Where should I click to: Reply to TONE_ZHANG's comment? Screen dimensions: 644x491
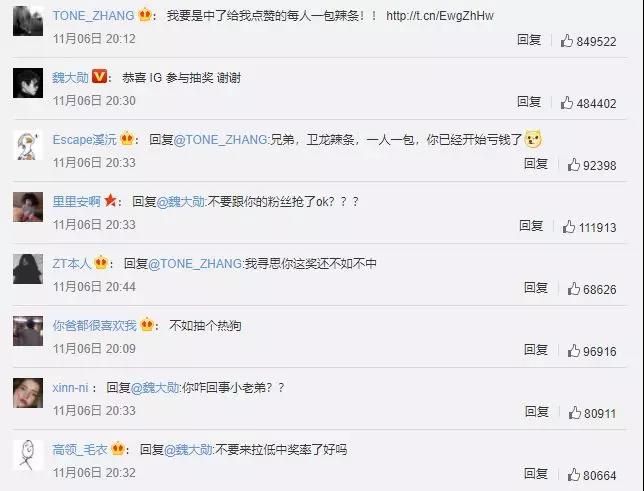coord(529,40)
